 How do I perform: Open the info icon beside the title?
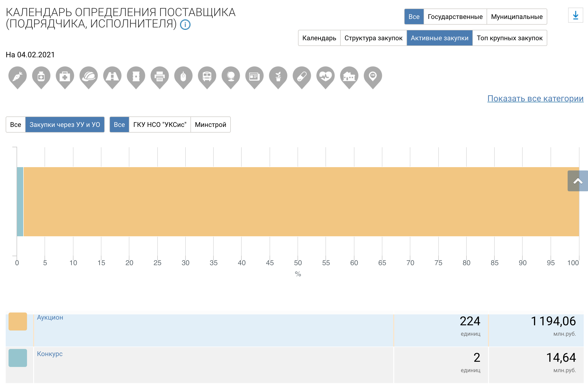185,25
